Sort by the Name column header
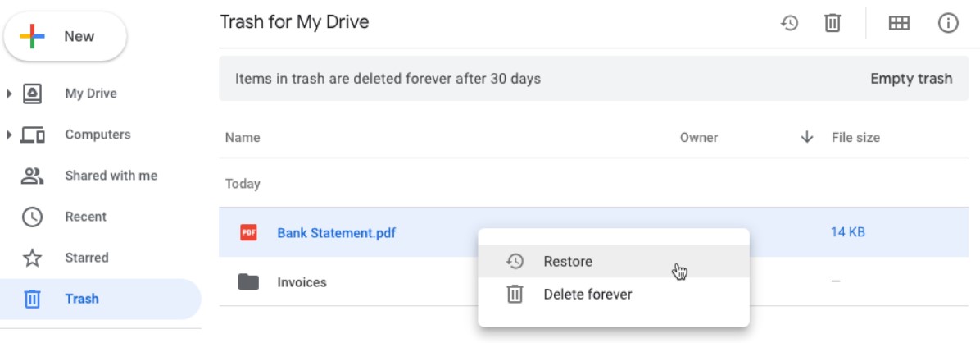Screen dimensions: 980x343 pyautogui.click(x=243, y=138)
